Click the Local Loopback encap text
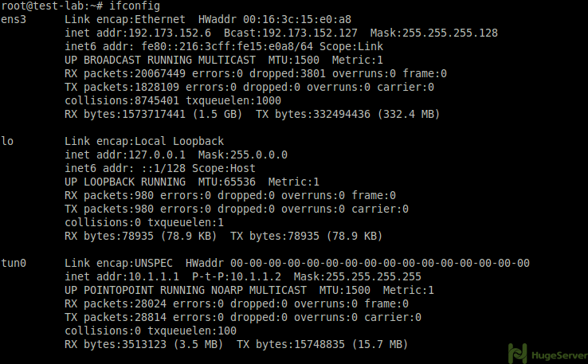This screenshot has width=588, height=364. [x=179, y=141]
